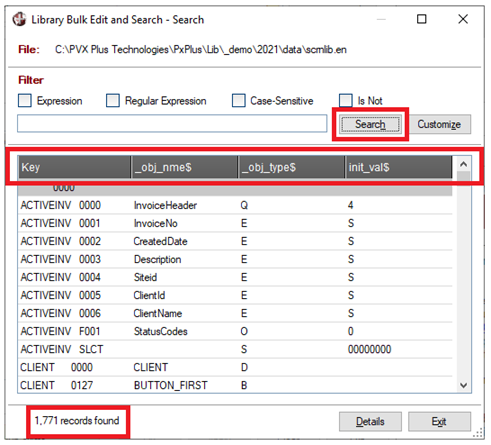The height and width of the screenshot is (445, 491).
Task: Minimize the Library Bulk Edit window
Action: 381,19
